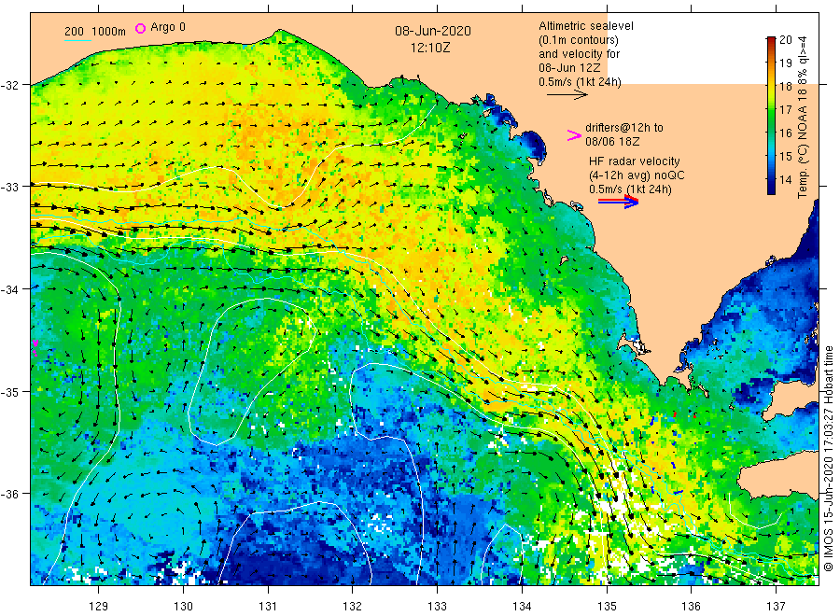
Task: Click the 'and velocity for' caption line
Action: [x=579, y=54]
